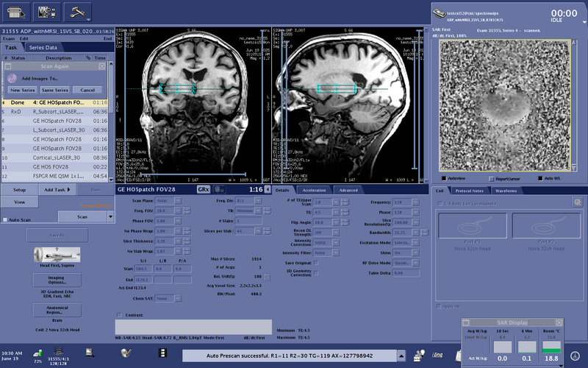Open the Scan Plane dropdown
This screenshot has width=588, height=368.
click(x=178, y=201)
